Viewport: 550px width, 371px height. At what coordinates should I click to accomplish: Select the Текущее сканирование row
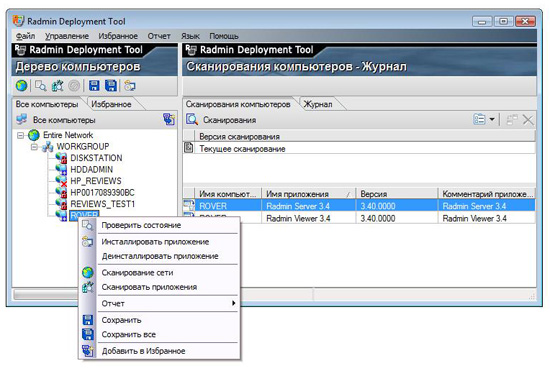click(359, 149)
